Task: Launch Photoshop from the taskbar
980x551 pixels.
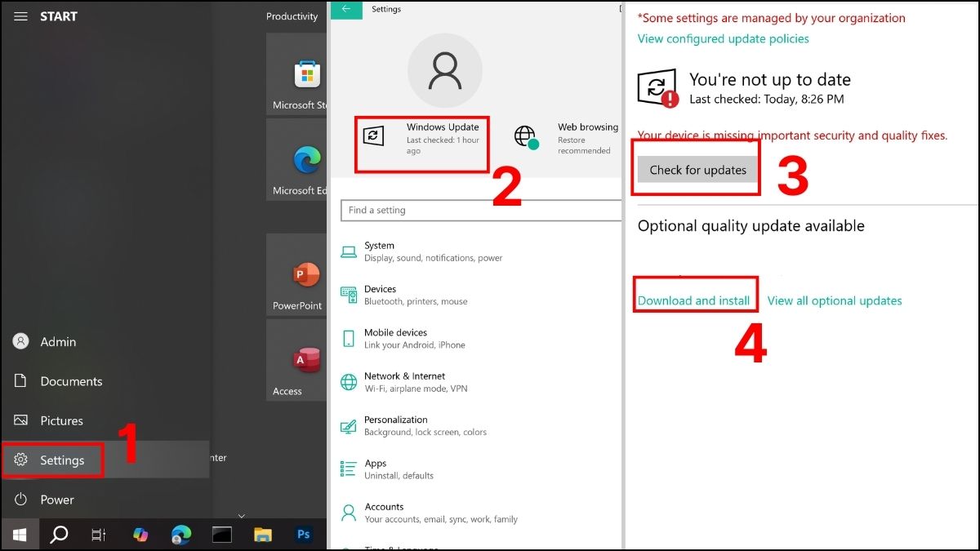Action: tap(304, 535)
